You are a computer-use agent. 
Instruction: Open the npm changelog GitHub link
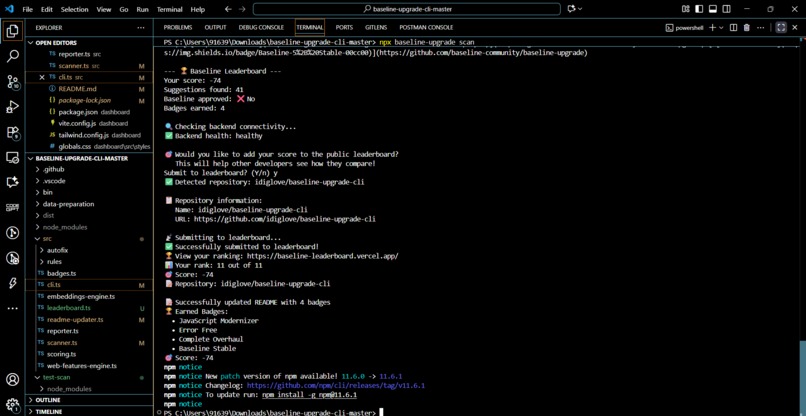pos(336,385)
